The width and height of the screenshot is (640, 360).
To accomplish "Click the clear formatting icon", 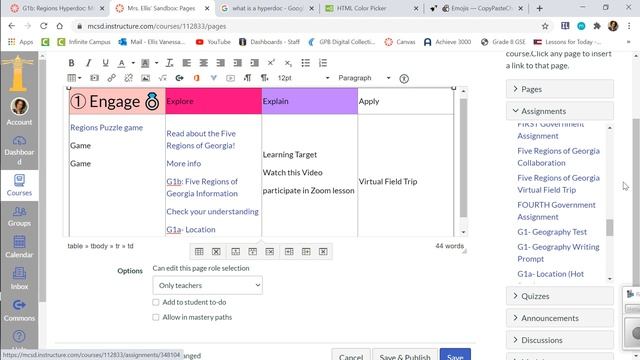I will 169,63.
